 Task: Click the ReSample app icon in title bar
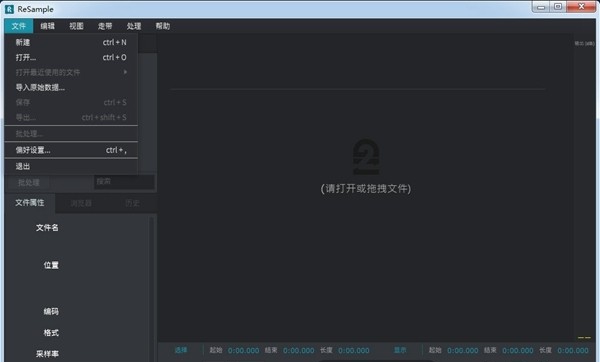coord(9,9)
